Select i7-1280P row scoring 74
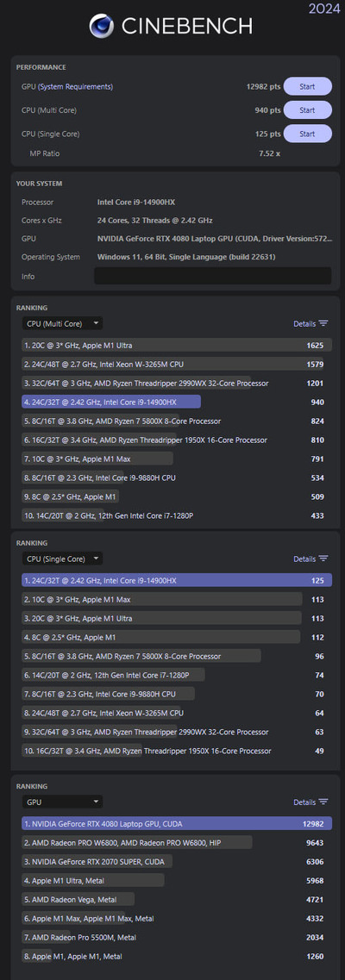The width and height of the screenshot is (345, 980). 177,675
